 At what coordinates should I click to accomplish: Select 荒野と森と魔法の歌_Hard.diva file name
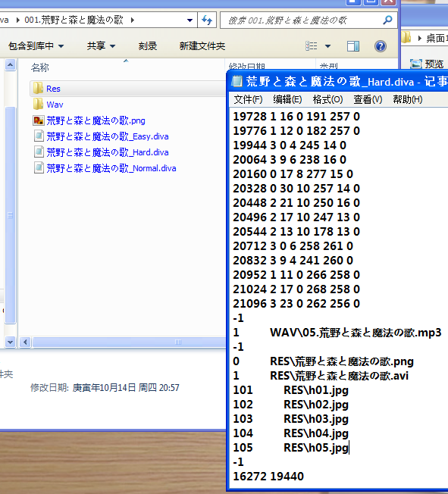tap(108, 152)
